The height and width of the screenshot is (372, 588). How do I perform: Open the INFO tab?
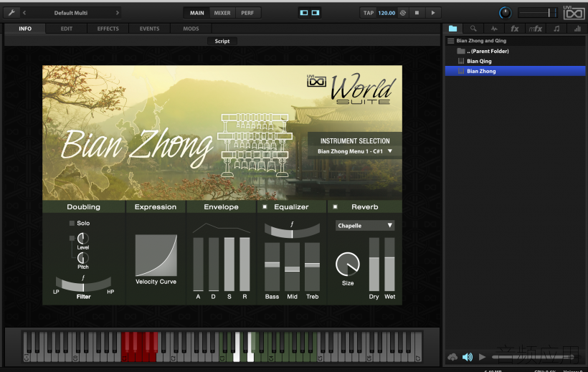[x=25, y=29]
